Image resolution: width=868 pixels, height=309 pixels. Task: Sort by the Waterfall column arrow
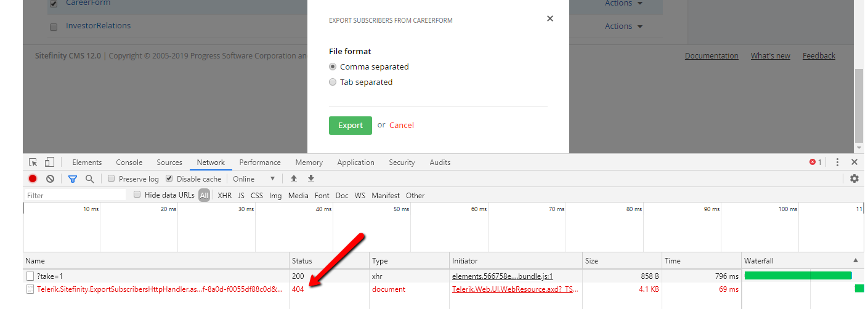855,260
